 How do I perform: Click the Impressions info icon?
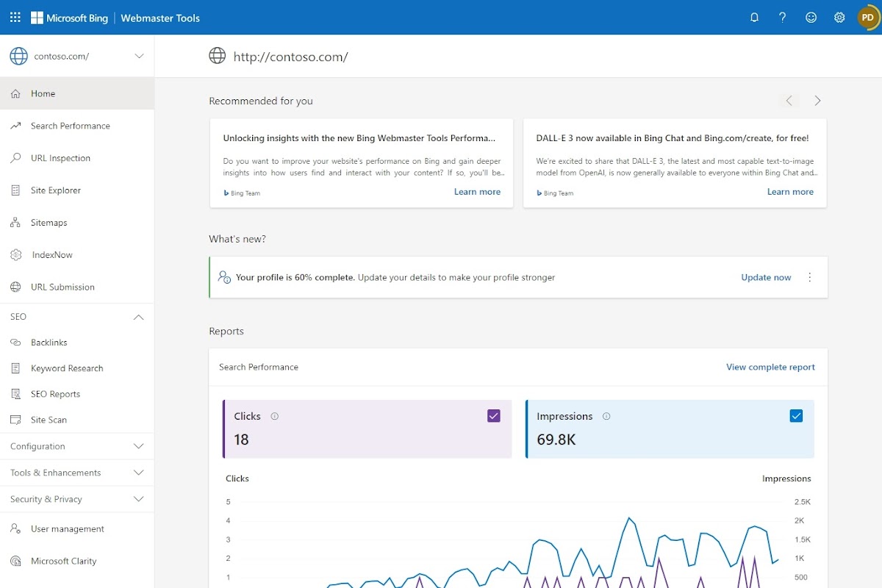click(x=606, y=416)
